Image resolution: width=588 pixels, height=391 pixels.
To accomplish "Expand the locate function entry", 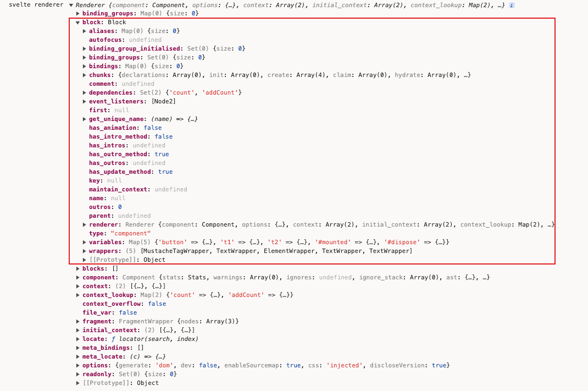I will (78, 339).
